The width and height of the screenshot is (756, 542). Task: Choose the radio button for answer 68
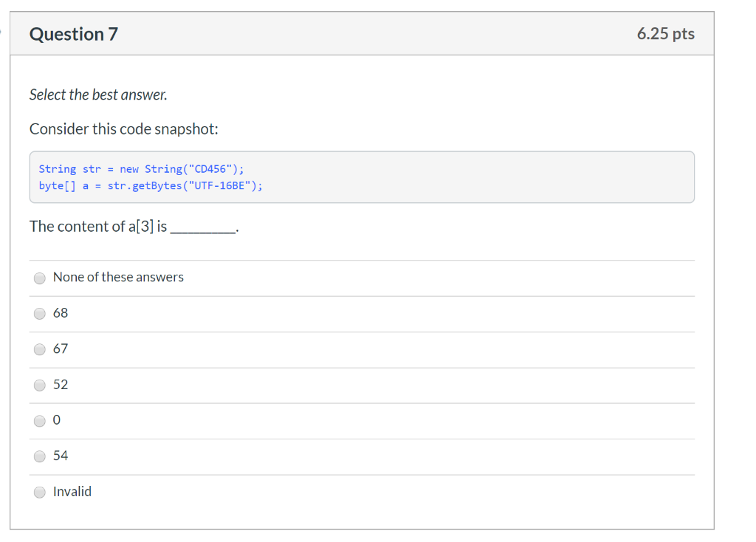40,314
